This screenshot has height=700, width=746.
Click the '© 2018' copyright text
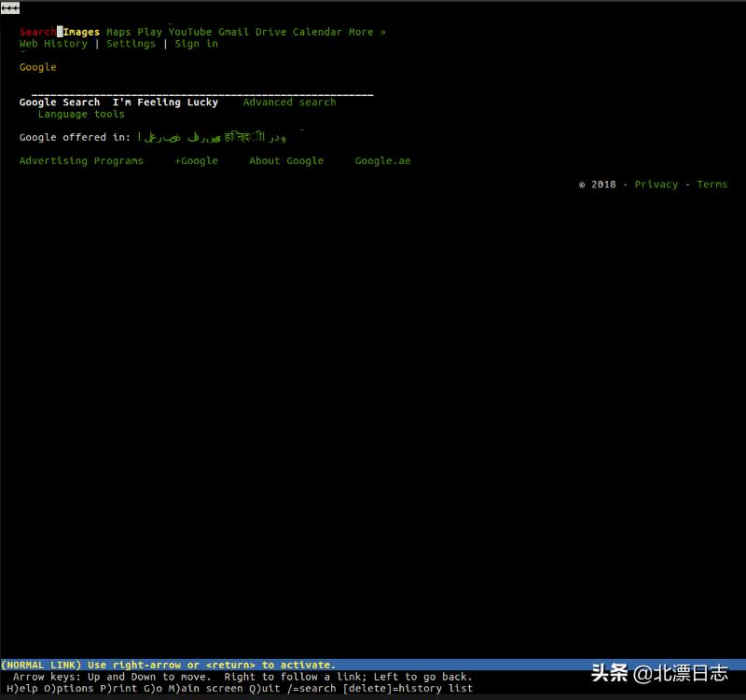tap(597, 185)
